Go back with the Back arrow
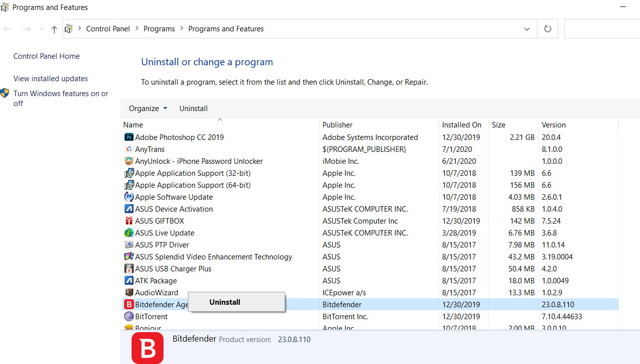The image size is (640, 364). [7, 29]
